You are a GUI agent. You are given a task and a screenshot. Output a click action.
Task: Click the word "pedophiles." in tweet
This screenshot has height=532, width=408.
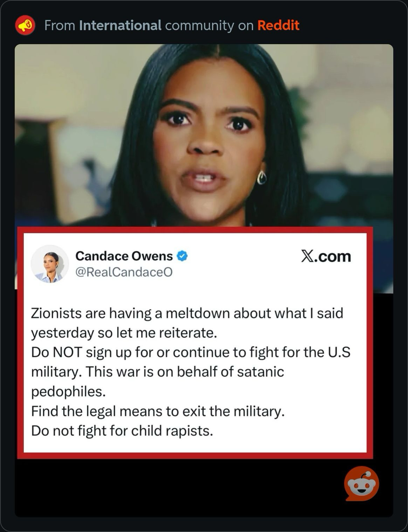[68, 391]
